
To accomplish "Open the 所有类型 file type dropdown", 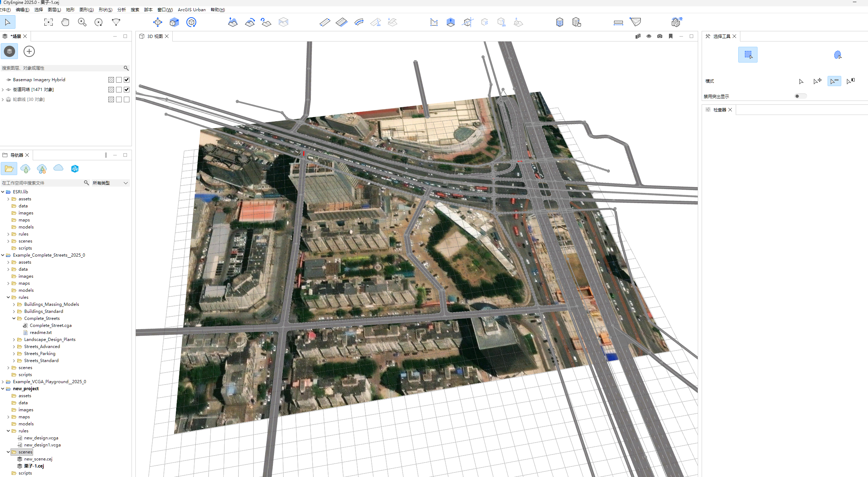I will 110,183.
